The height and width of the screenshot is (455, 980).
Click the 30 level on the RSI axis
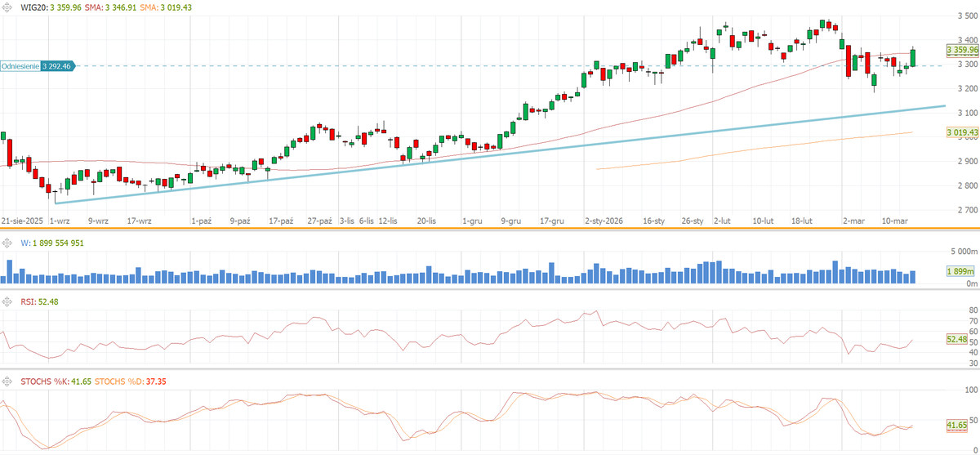tap(973, 364)
